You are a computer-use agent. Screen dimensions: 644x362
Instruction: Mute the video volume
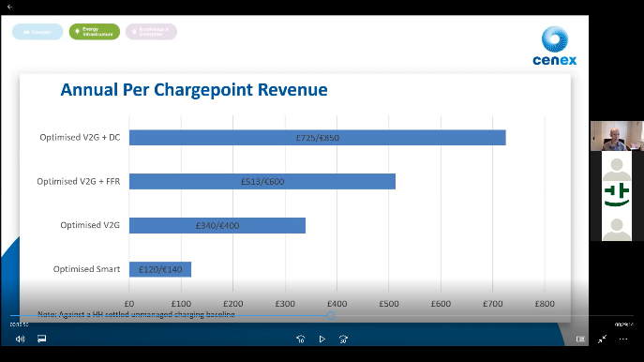pyautogui.click(x=20, y=339)
